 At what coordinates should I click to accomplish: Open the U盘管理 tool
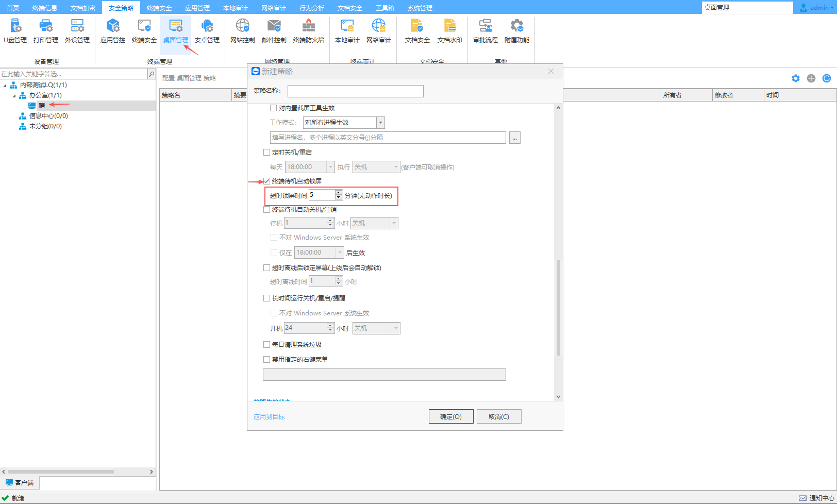pyautogui.click(x=15, y=31)
